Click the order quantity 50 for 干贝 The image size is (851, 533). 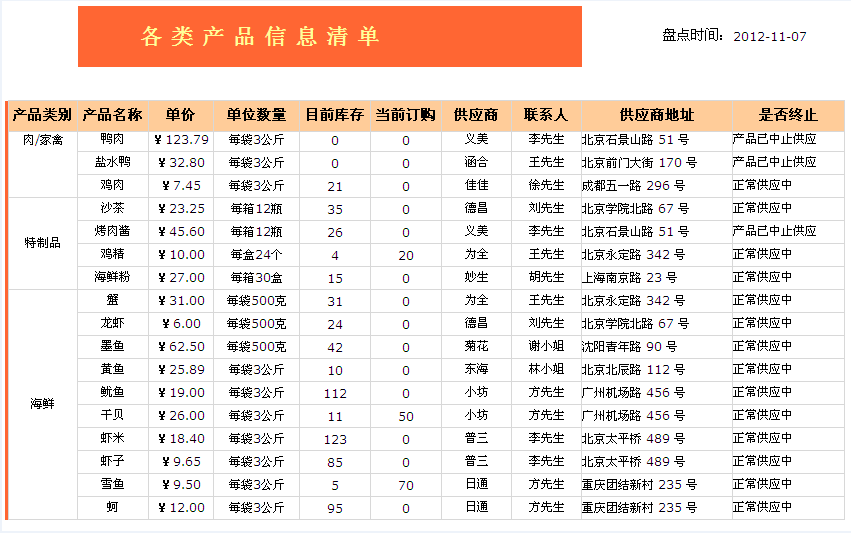[x=406, y=417]
